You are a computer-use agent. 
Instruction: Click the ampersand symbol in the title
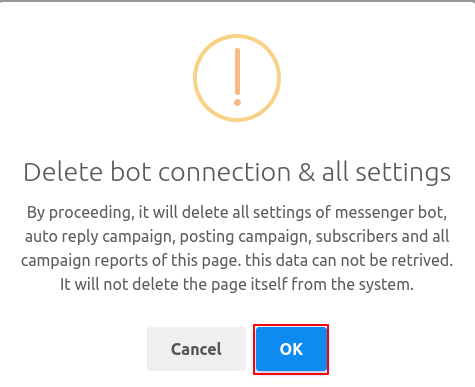tap(306, 172)
